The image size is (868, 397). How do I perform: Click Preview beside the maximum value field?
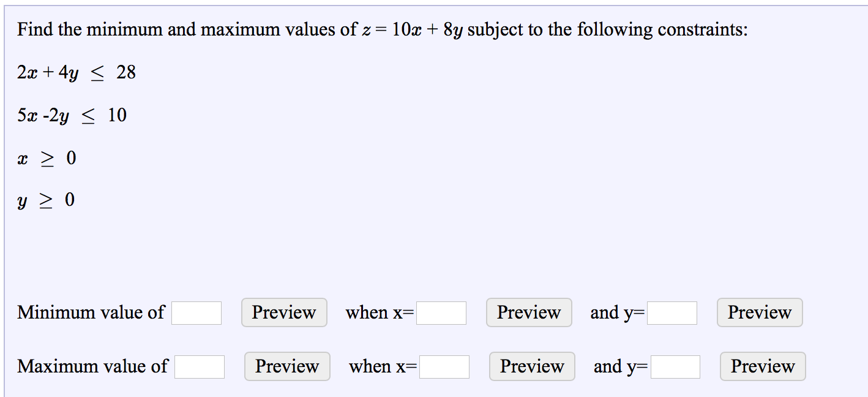click(x=286, y=366)
